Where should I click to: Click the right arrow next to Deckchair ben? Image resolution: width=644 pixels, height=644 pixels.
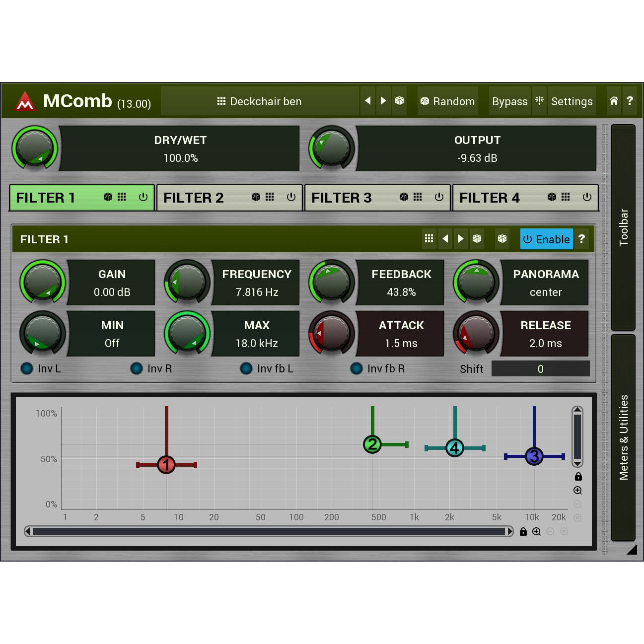(383, 100)
